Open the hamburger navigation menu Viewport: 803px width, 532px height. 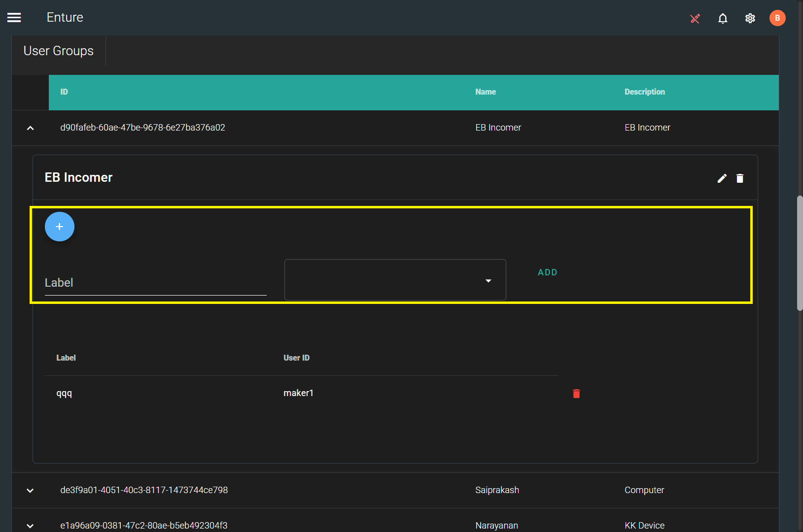pyautogui.click(x=14, y=18)
